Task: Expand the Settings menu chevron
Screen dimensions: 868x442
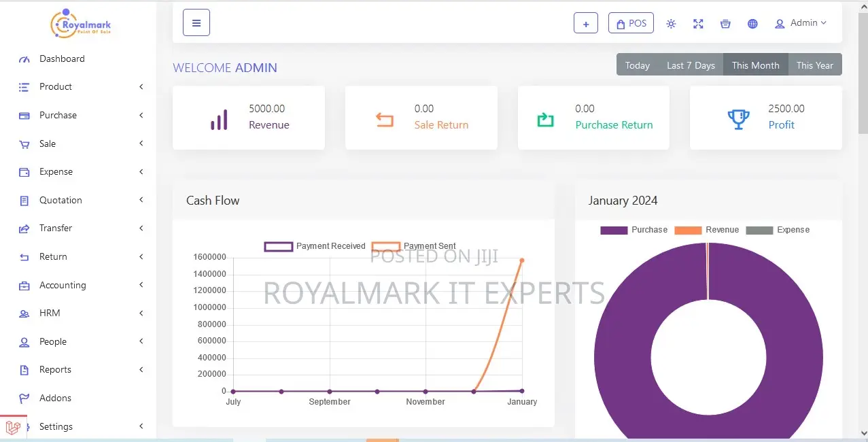Action: point(141,426)
